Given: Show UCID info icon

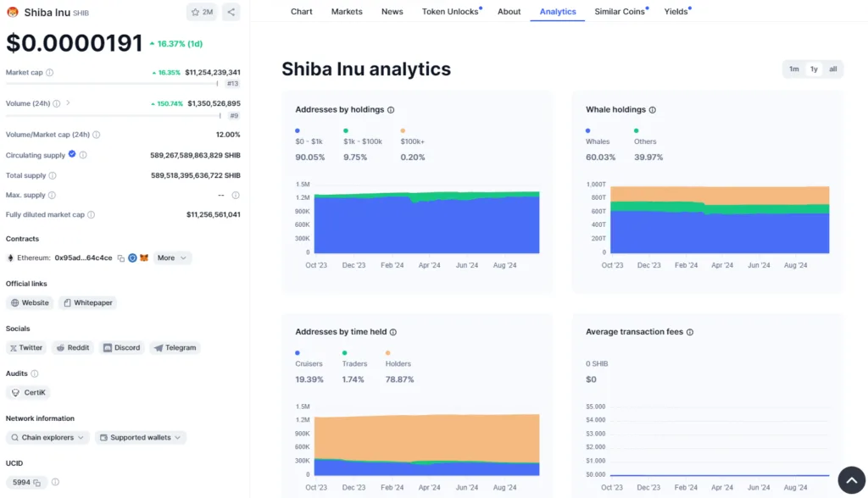Looking at the screenshot, I should [55, 482].
